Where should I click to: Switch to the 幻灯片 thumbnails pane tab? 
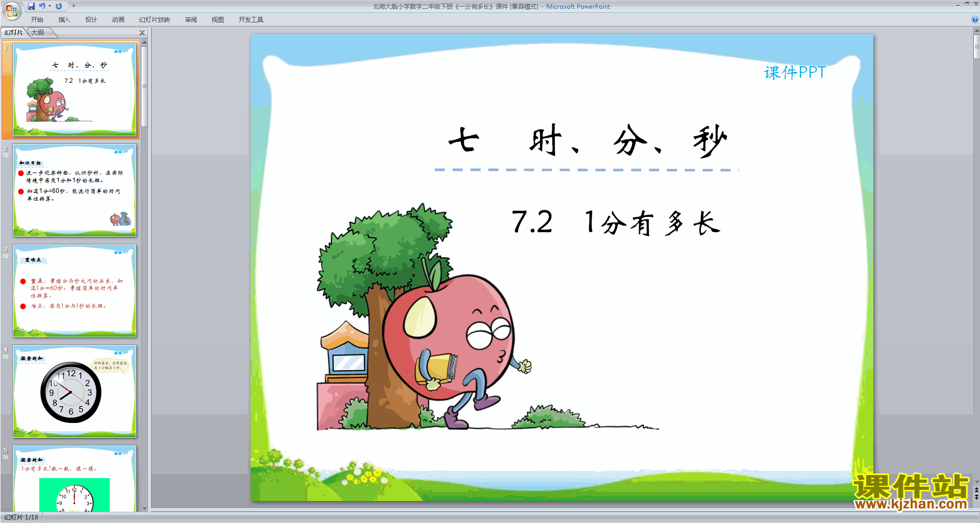(x=14, y=33)
